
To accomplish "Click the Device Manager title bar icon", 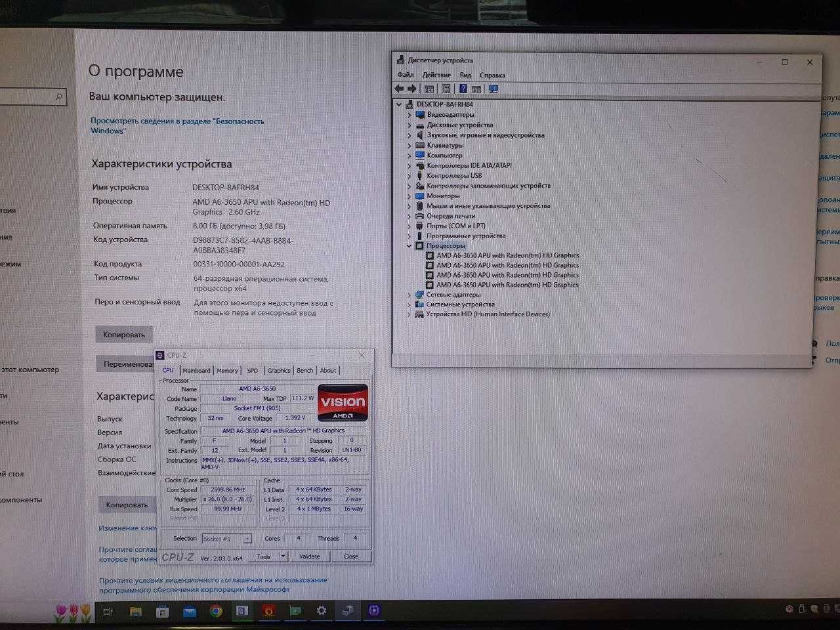I will (x=400, y=60).
